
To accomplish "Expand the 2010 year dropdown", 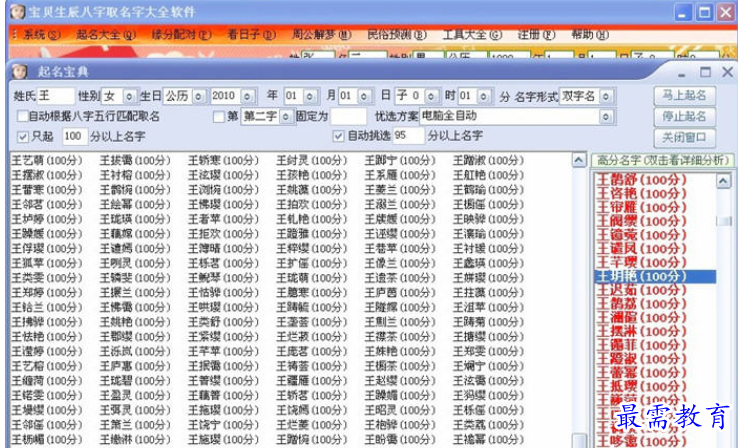I will point(248,96).
